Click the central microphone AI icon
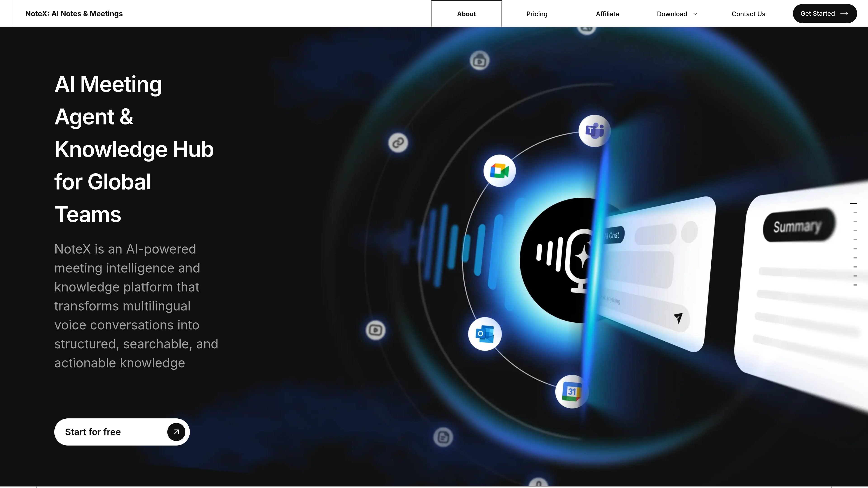This screenshot has width=868, height=488. (566, 260)
